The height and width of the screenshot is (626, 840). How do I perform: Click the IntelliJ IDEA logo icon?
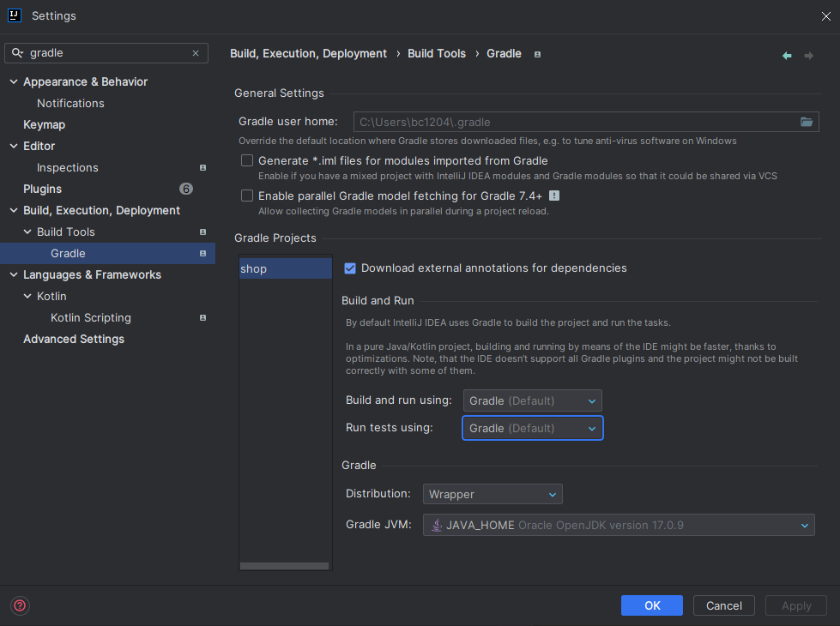pyautogui.click(x=15, y=15)
